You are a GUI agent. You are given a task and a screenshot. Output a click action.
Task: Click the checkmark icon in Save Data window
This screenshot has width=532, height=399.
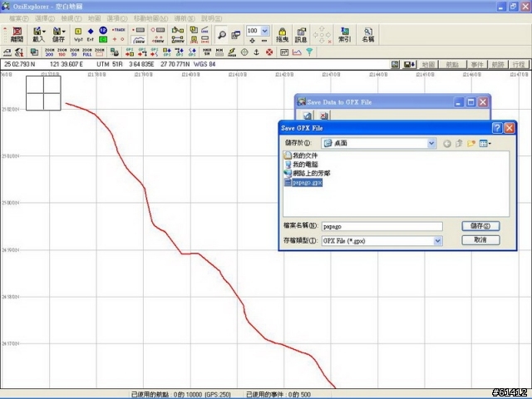307,116
